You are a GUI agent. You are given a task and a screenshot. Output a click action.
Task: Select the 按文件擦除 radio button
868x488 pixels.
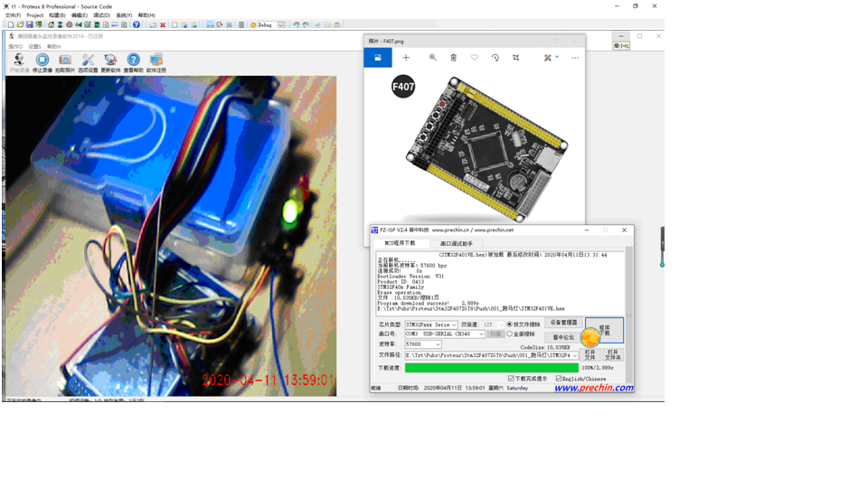pos(510,324)
